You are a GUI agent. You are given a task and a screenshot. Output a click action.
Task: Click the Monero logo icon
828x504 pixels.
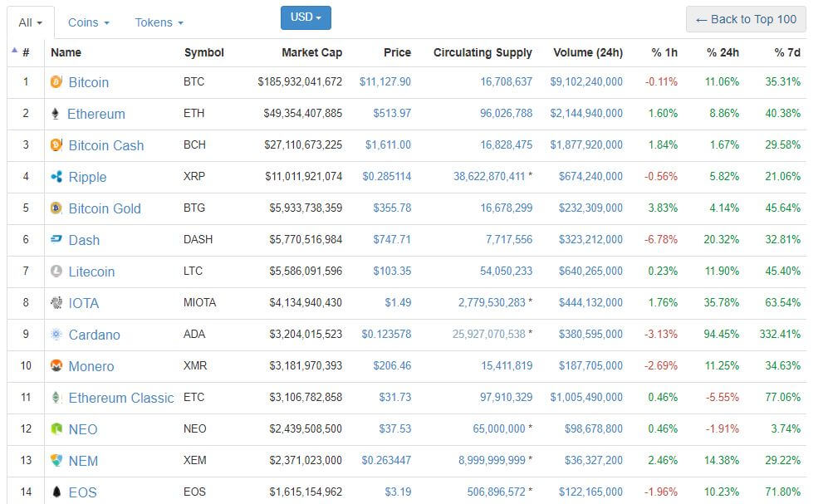56,365
